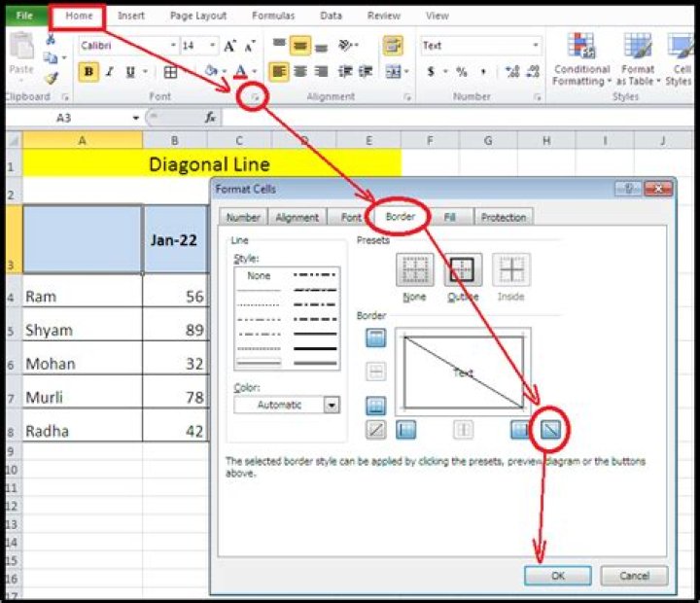This screenshot has height=603, width=700.
Task: Toggle the diagonal down border button
Action: pyautogui.click(x=550, y=430)
